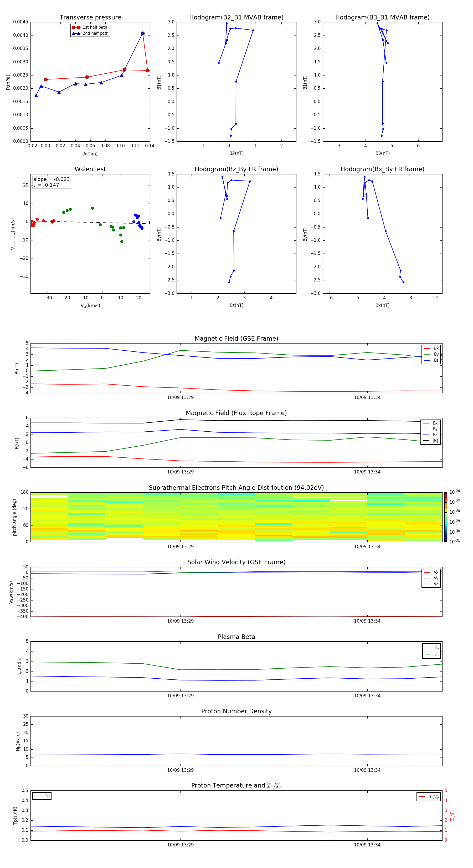
Task: Click the 'Bx(nT)' axis label
Action: point(382,305)
